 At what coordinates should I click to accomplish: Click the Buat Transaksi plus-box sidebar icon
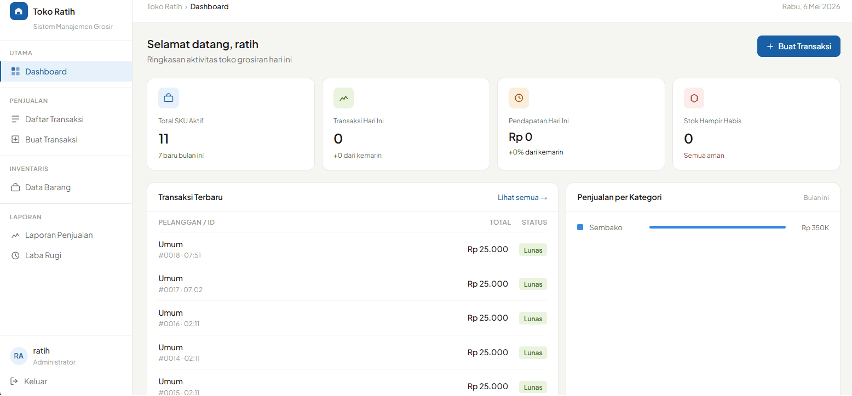point(15,140)
